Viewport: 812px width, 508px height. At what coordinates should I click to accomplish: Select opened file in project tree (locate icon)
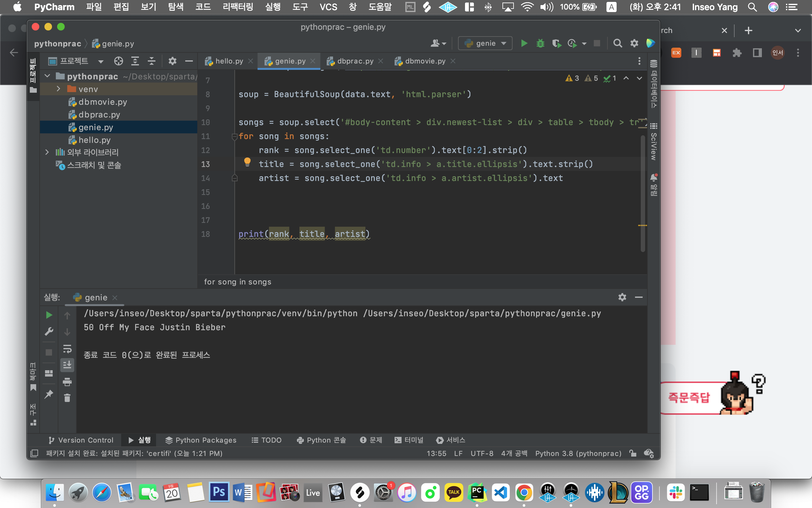click(118, 61)
